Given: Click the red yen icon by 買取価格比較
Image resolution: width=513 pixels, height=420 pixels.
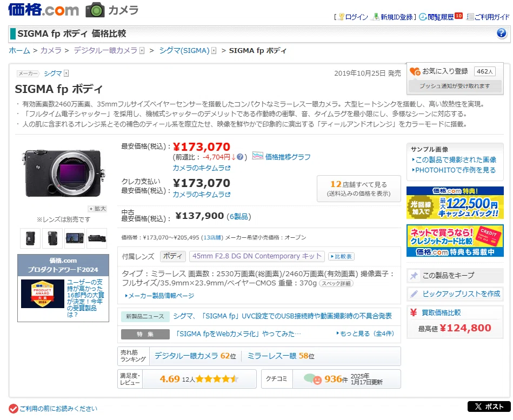Looking at the screenshot, I should pos(413,312).
